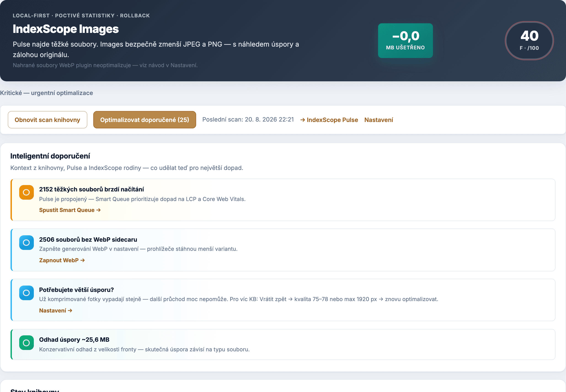This screenshot has height=392, width=566.
Task: Click the 40 F /100 score circle
Action: click(x=529, y=40)
